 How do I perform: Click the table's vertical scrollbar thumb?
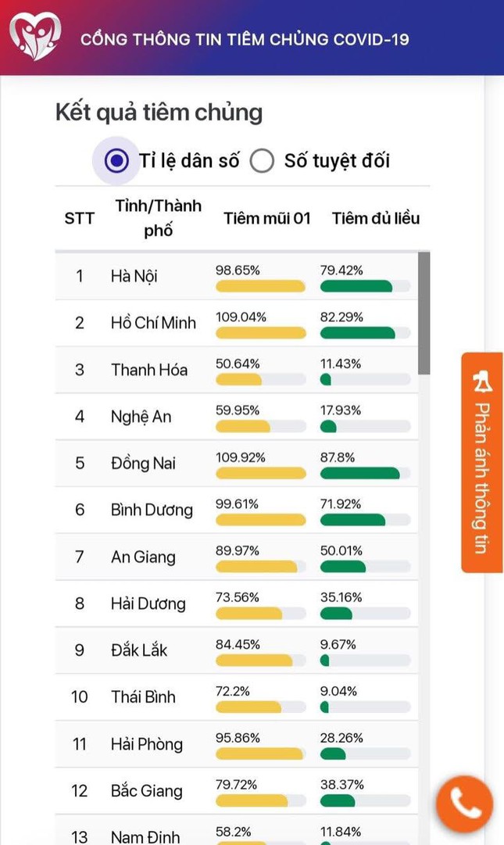pos(424,313)
